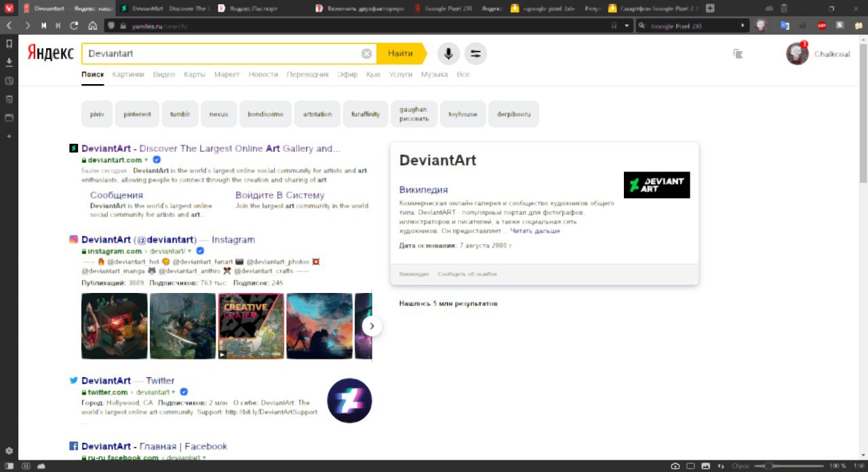The image size is (868, 472).
Task: Expand twitter.com result options arrow
Action: pyautogui.click(x=173, y=392)
